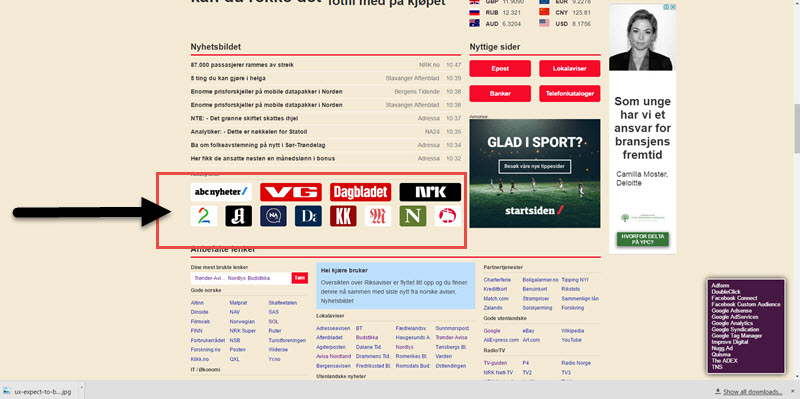
Task: Click the Aftenposten A icon
Action: click(x=239, y=216)
